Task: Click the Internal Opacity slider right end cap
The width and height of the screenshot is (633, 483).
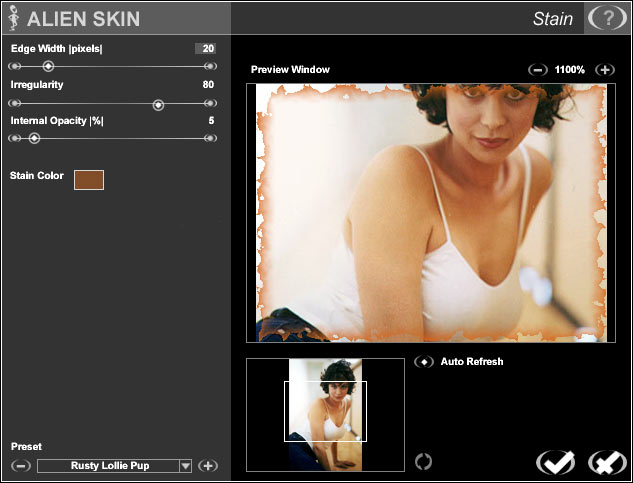Action: [x=210, y=139]
